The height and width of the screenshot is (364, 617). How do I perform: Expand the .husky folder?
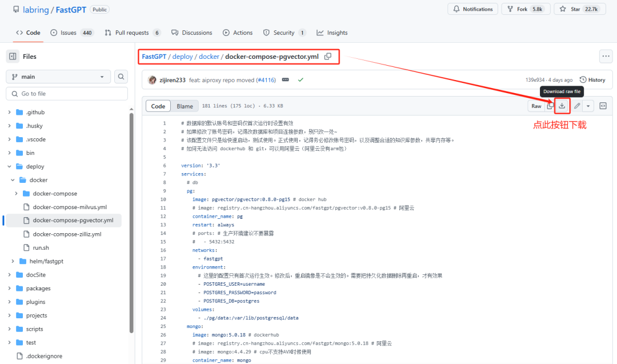point(10,126)
